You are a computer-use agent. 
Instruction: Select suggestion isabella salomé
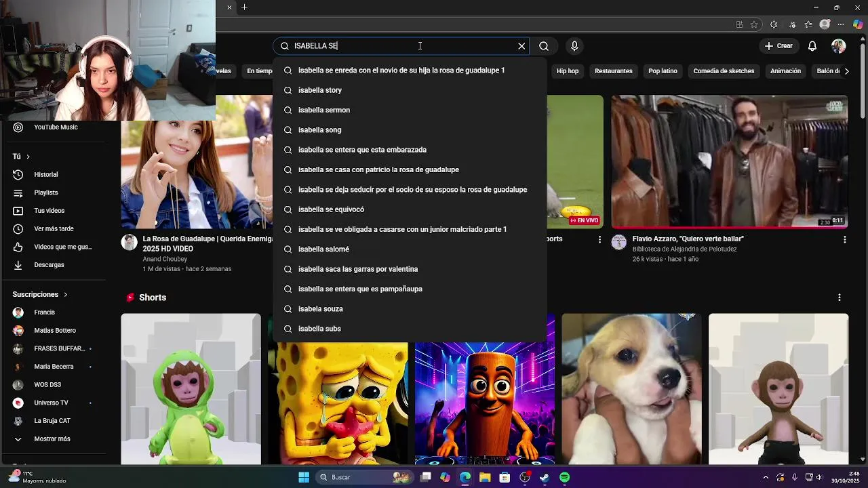click(410, 249)
